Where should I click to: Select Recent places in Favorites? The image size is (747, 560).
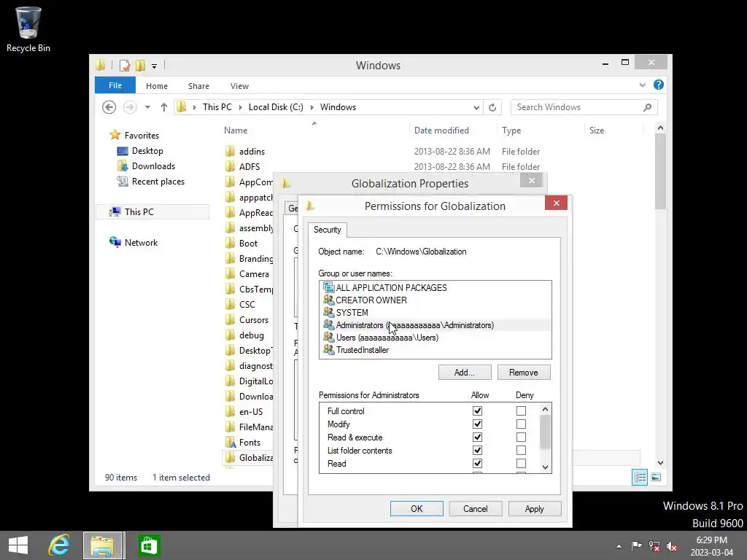(158, 182)
